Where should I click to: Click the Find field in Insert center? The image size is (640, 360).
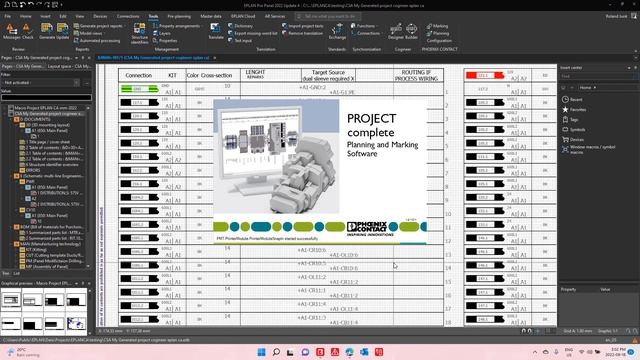pos(597,76)
